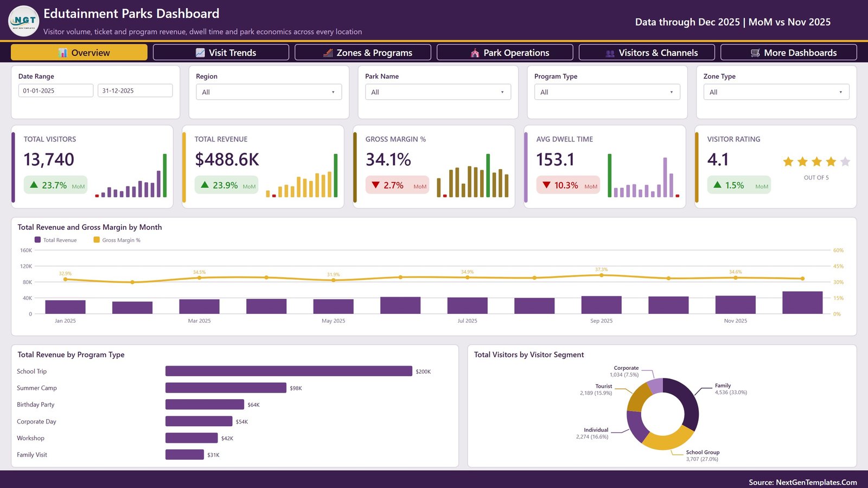Select the Corporate Day revenue bar
Image resolution: width=868 pixels, height=488 pixels.
(x=199, y=421)
